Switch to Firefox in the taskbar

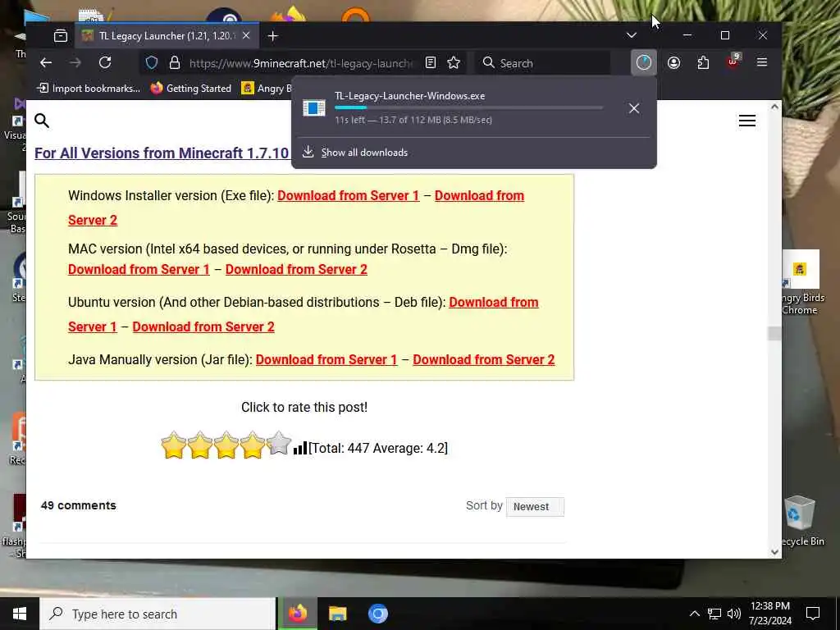point(297,614)
